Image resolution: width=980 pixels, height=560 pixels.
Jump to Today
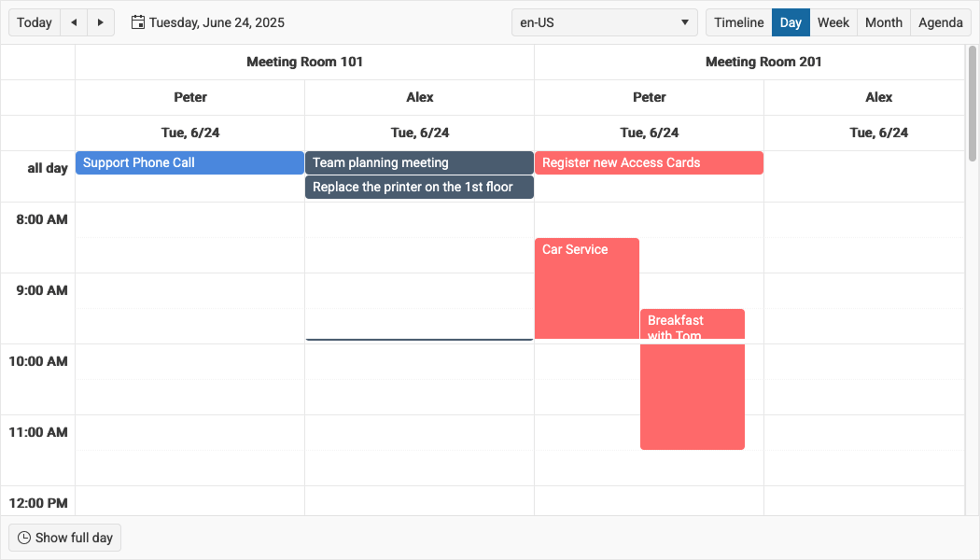point(35,22)
